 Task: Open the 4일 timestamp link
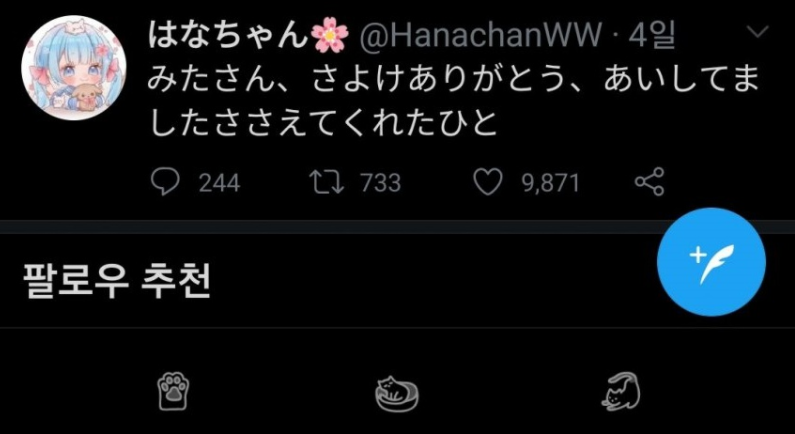click(x=652, y=37)
